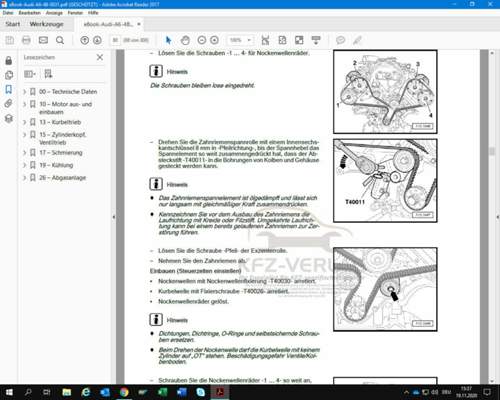The height and width of the screenshot is (400, 500).
Task: Open the Fenster menu
Action: (x=75, y=13)
